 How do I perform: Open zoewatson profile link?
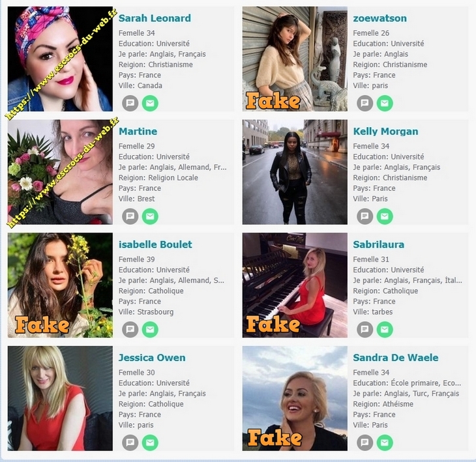pyautogui.click(x=379, y=18)
